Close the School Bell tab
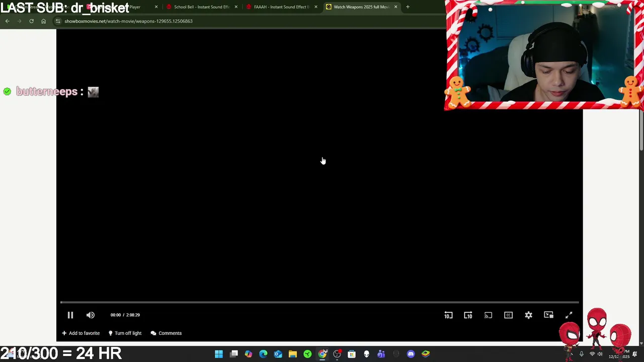The image size is (644, 362). 236,7
